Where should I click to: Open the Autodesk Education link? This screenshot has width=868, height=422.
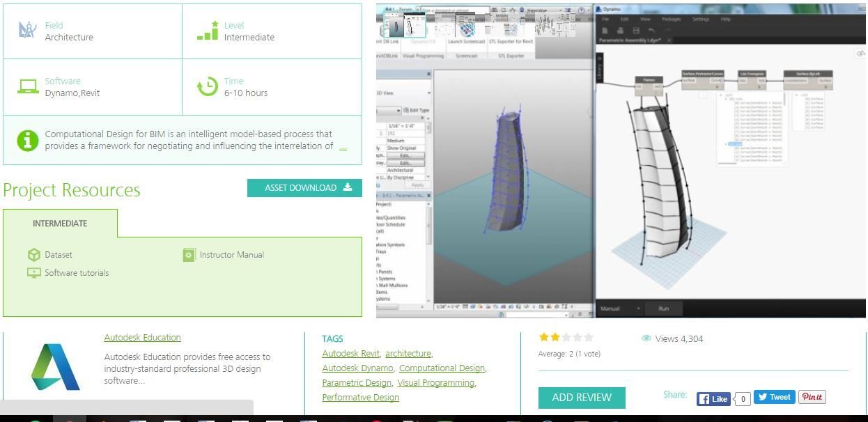pos(142,338)
